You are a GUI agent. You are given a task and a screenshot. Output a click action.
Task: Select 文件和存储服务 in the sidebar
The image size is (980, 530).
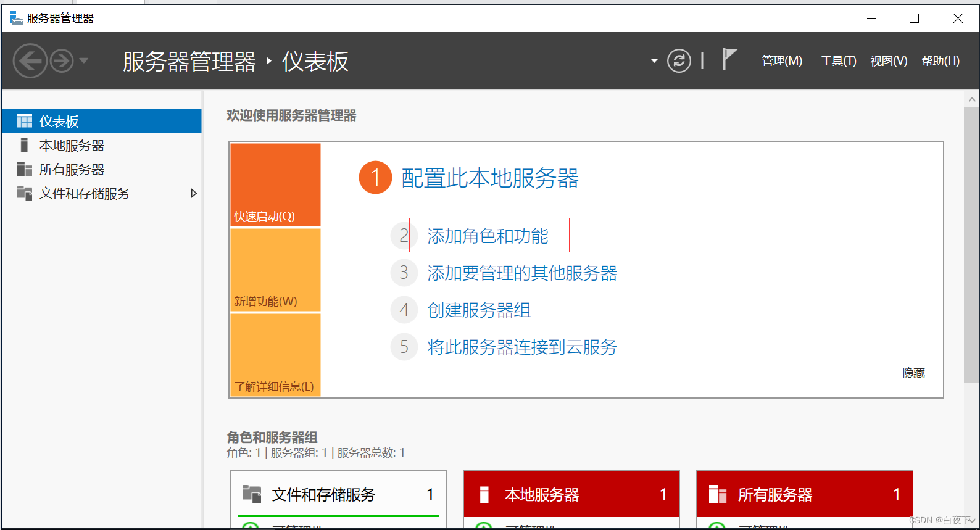(x=102, y=193)
